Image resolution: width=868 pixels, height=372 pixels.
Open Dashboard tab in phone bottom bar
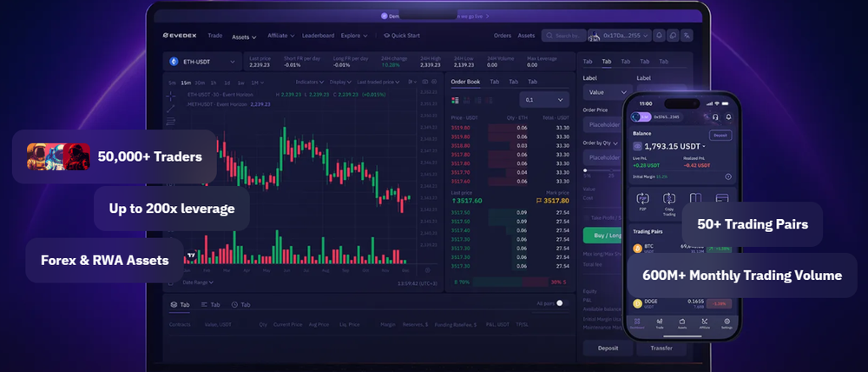[x=637, y=324]
